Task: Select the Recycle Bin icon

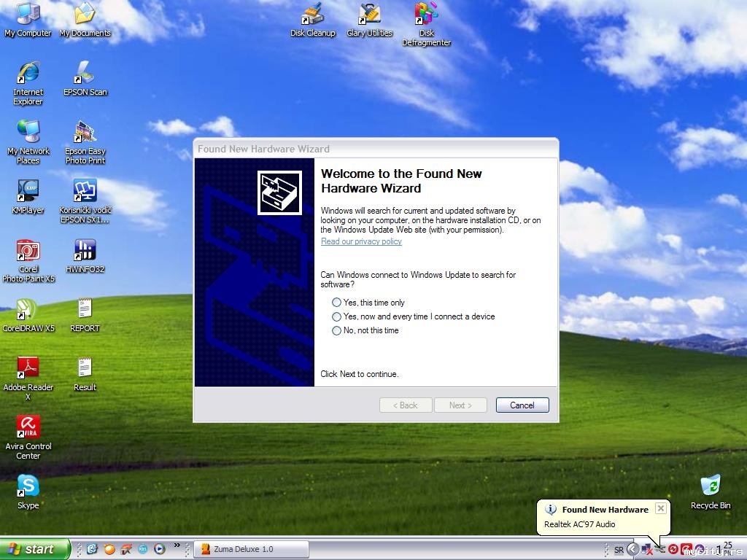Action: [x=711, y=492]
